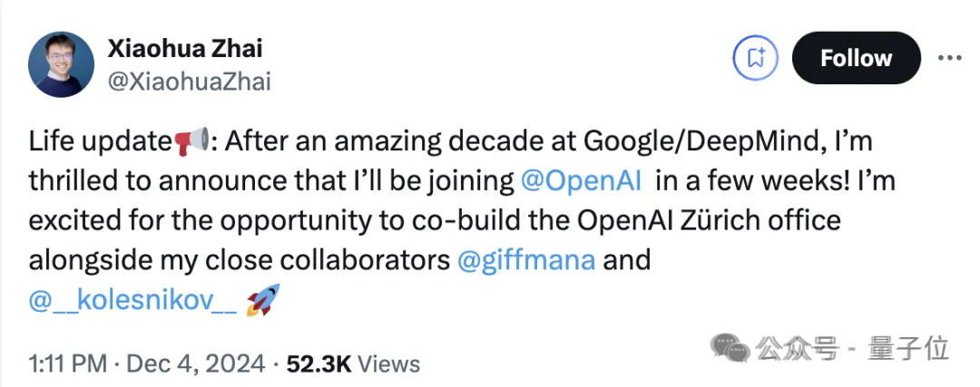Screen dimensions: 980x387
Task: Click the circular bookmark-plus icon beside Follow
Action: [x=756, y=58]
